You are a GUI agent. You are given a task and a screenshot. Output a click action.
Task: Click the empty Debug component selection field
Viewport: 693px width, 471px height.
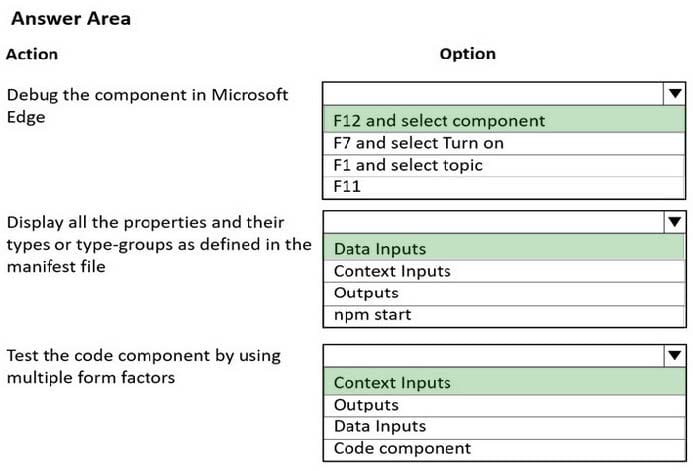[492, 94]
